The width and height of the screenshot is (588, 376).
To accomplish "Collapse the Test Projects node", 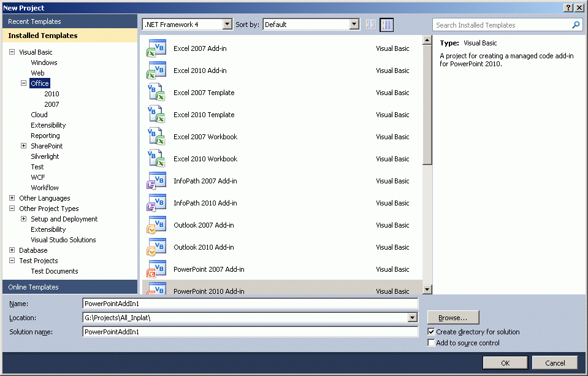I will click(x=12, y=261).
